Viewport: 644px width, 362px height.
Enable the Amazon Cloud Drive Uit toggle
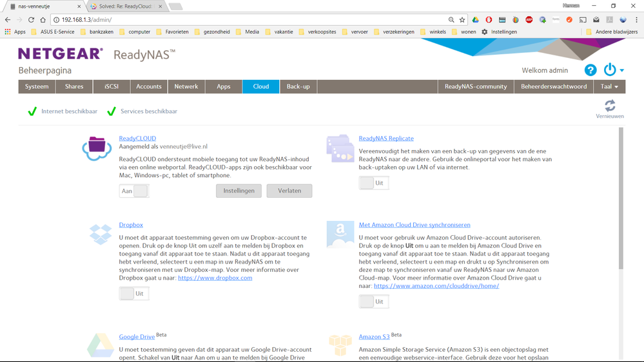[x=374, y=301]
